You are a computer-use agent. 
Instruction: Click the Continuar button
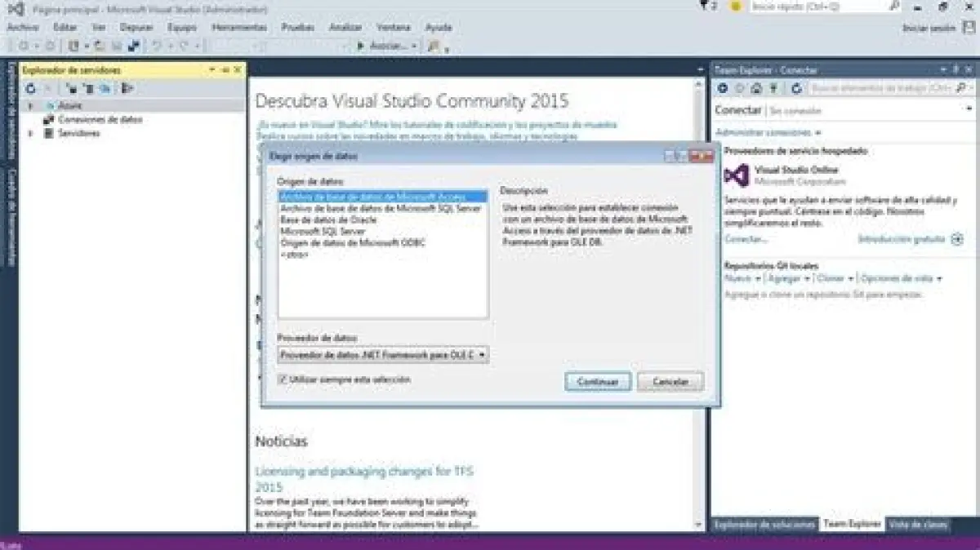[x=597, y=382]
